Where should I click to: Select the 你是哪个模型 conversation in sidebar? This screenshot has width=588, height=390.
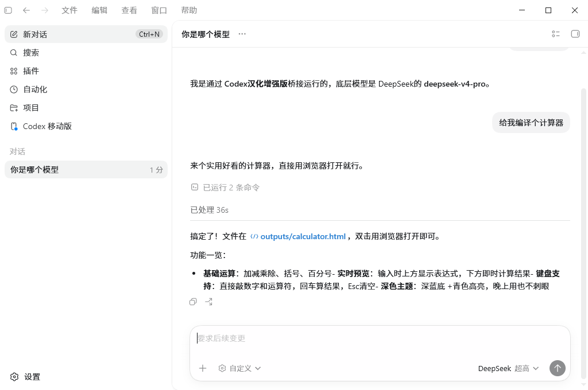[86, 170]
